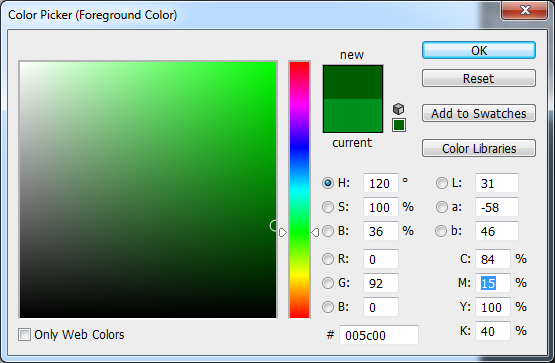Screen dimensions: 555x363
Task: Select the G green radio button
Action: click(x=328, y=283)
